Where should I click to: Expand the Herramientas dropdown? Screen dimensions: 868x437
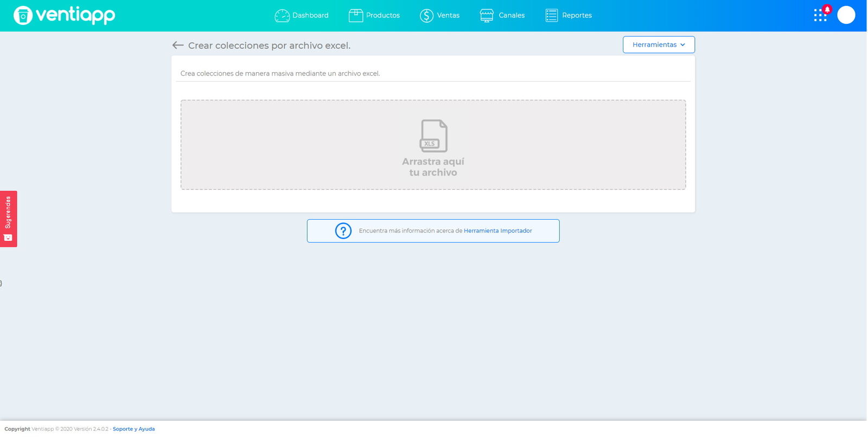tap(659, 44)
